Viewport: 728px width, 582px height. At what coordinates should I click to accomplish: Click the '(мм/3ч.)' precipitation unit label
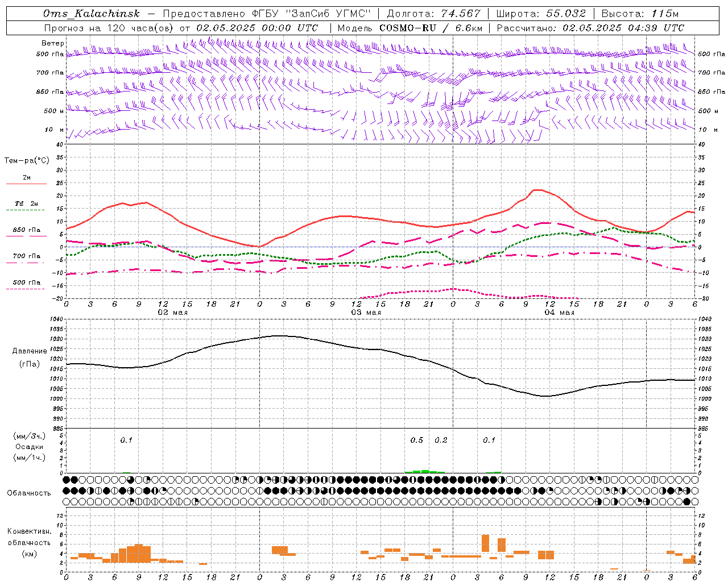30,436
